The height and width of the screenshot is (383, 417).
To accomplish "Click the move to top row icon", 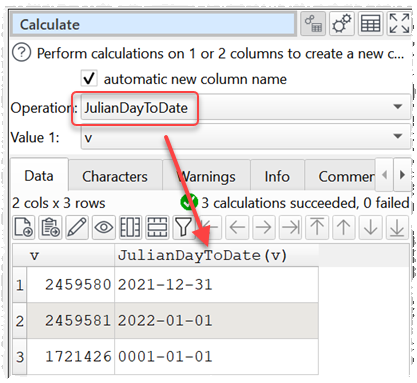I will pyautogui.click(x=317, y=227).
